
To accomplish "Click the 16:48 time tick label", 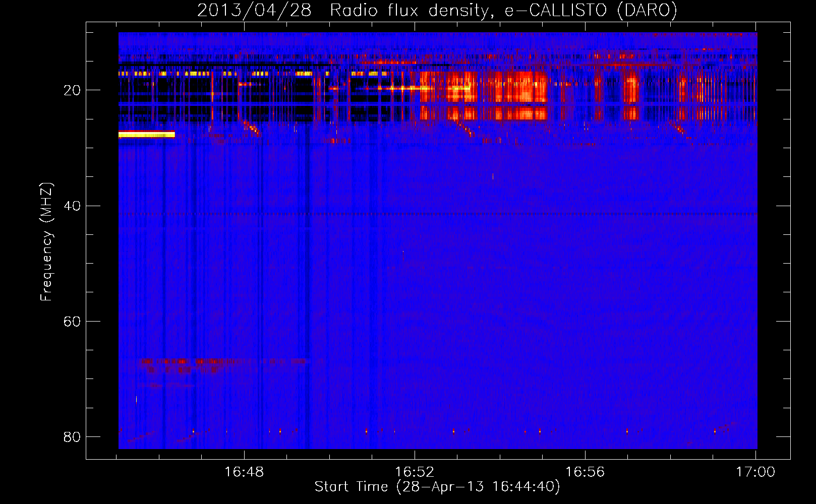I will [244, 472].
